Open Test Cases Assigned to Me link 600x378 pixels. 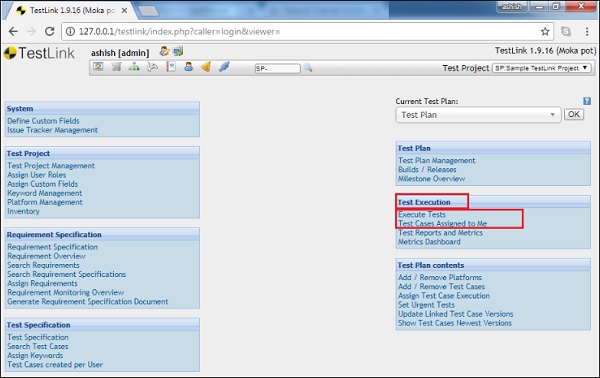click(442, 224)
